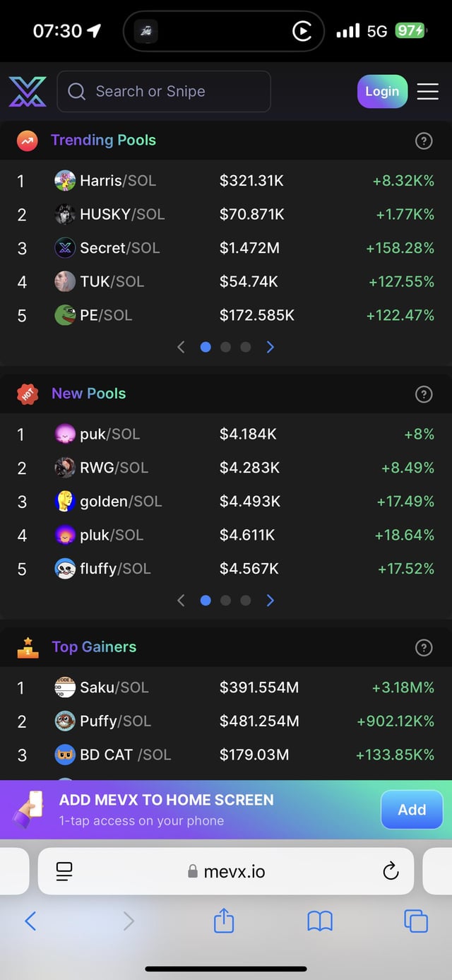Select second page dot in Trending Pools
Image resolution: width=452 pixels, height=980 pixels.
tap(225, 347)
